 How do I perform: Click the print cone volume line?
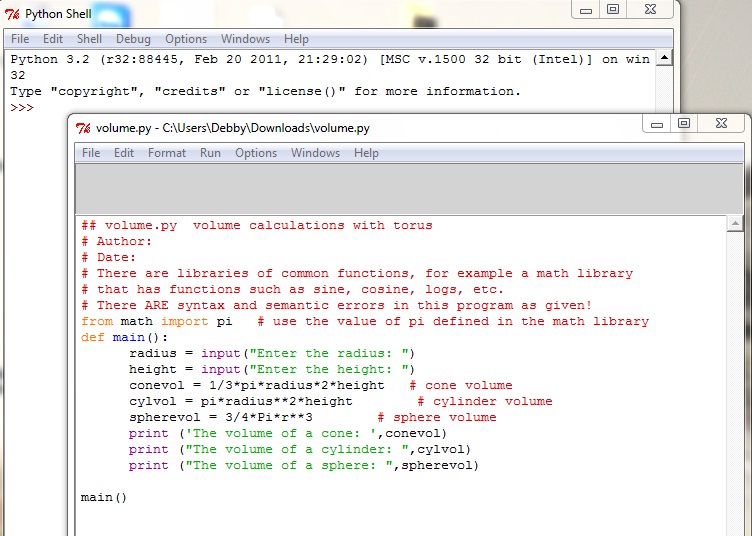point(288,433)
